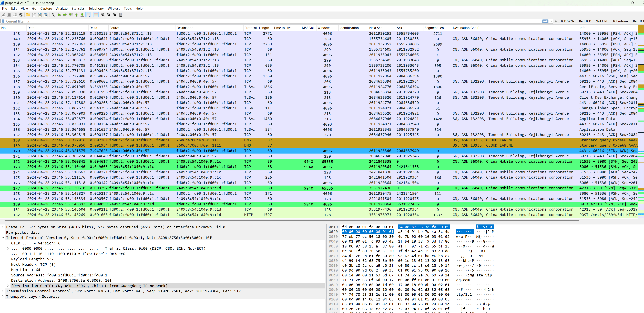Open display filter history dropdown arrow
Screen dimensions: 644x313
[x=551, y=21]
